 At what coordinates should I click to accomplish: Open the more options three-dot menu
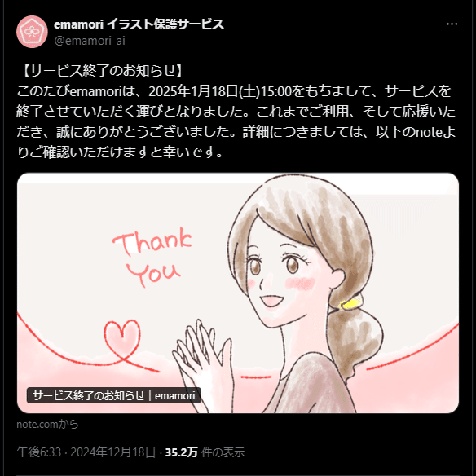point(452,24)
